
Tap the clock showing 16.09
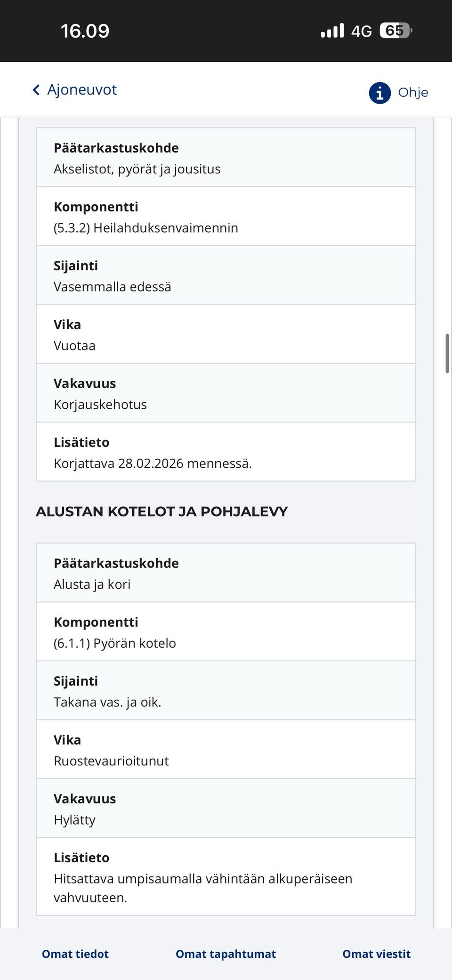coord(84,31)
